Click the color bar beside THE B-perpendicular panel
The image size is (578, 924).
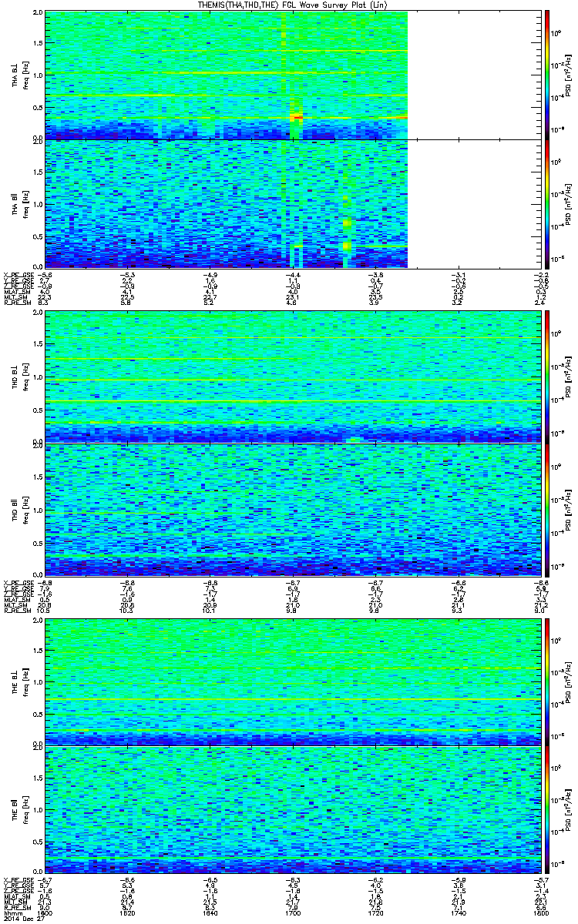pyautogui.click(x=547, y=681)
